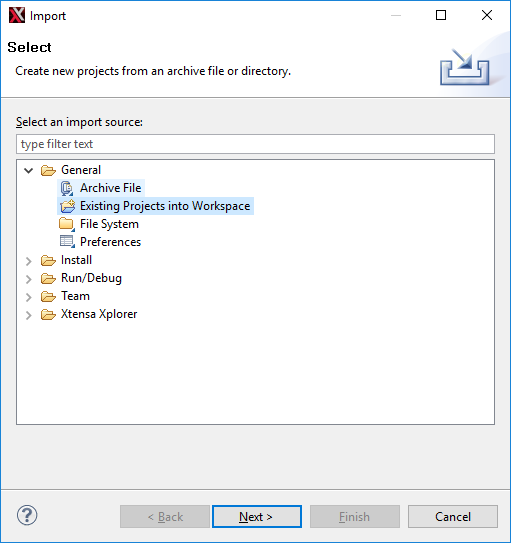Expand the Install category
This screenshot has height=543, width=511.
[x=29, y=261]
